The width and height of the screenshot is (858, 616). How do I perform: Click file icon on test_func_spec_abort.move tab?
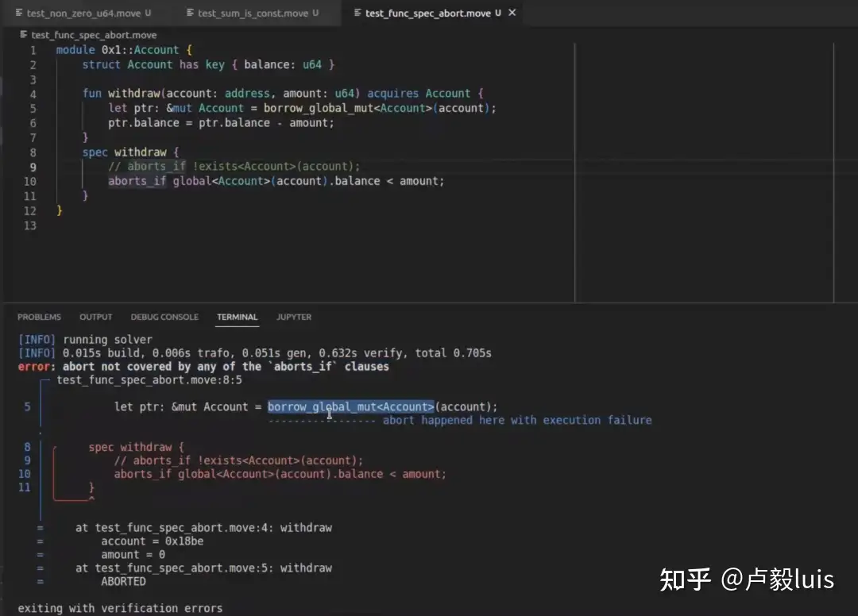357,13
